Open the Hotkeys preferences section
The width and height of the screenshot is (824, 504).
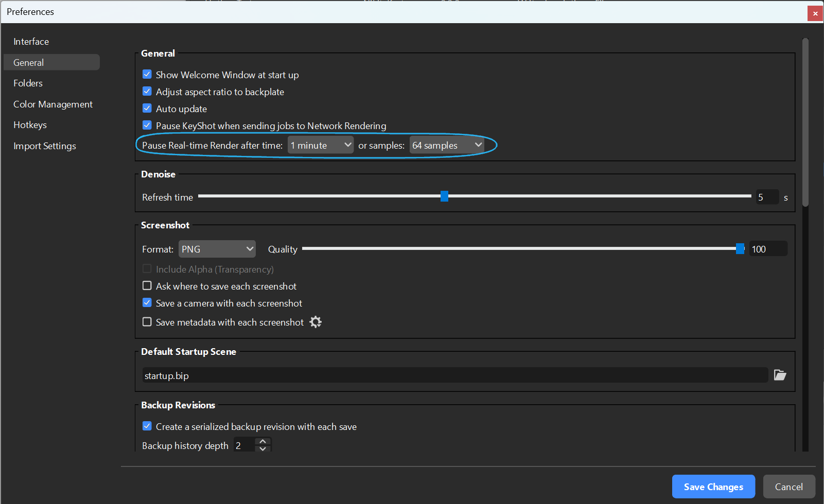point(30,124)
